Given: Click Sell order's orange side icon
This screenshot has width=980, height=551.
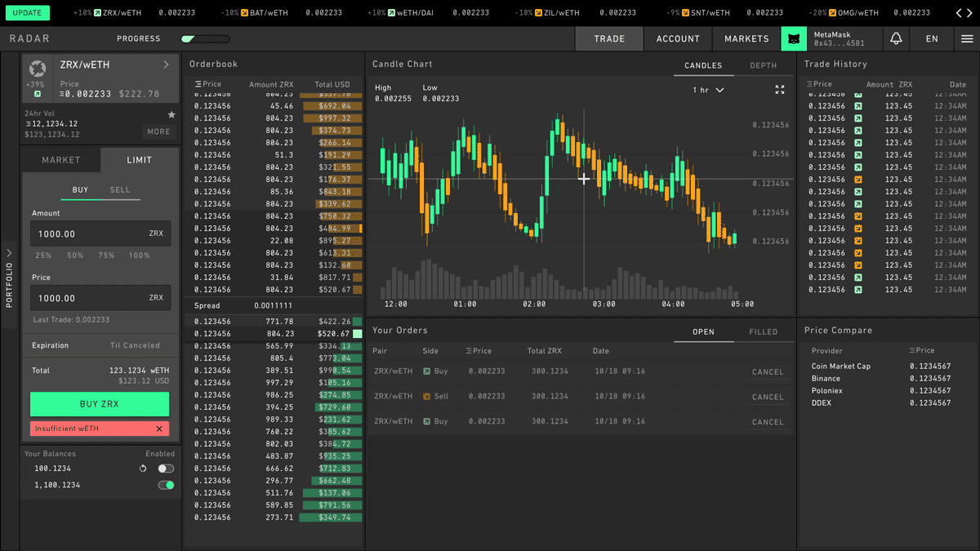Looking at the screenshot, I should (x=426, y=397).
